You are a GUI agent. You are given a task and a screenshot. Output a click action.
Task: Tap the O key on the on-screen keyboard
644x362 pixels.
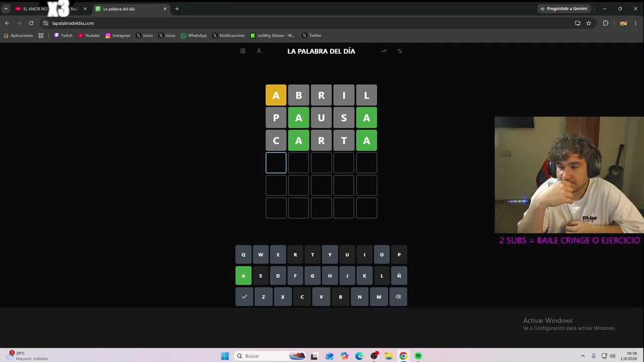(382, 255)
